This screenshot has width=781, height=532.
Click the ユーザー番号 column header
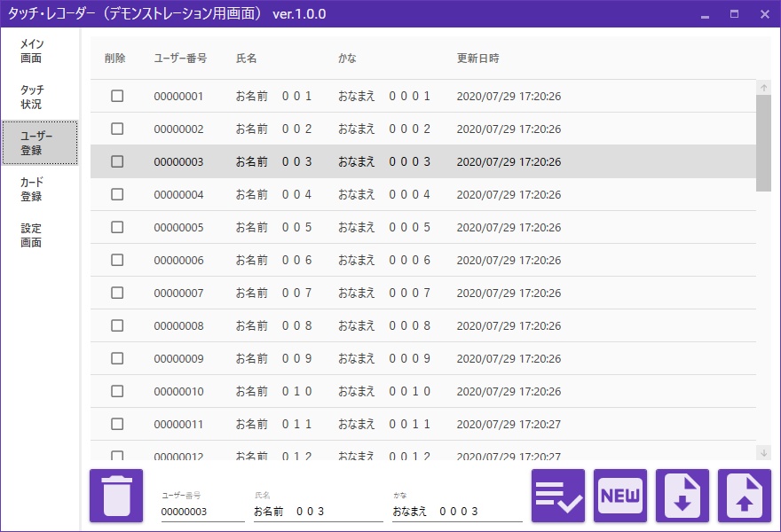[180, 59]
